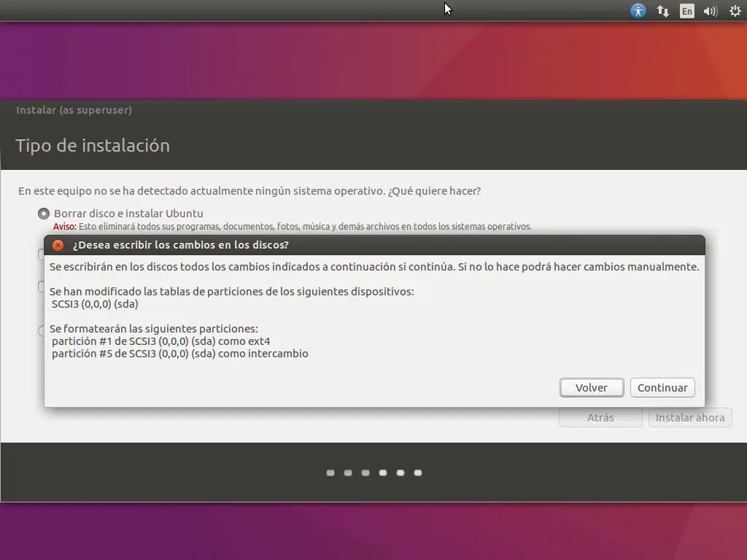Click the SCSI3 (0,0,0) (sda) device line

[x=95, y=304]
